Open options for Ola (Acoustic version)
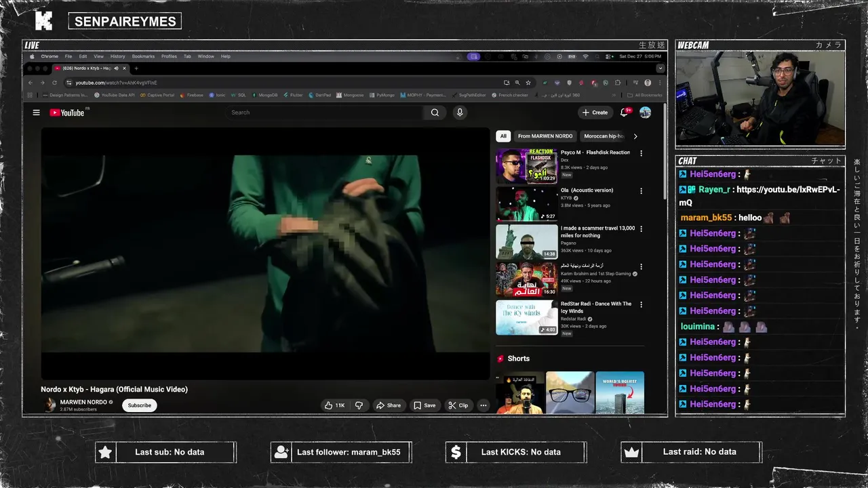 (x=641, y=191)
